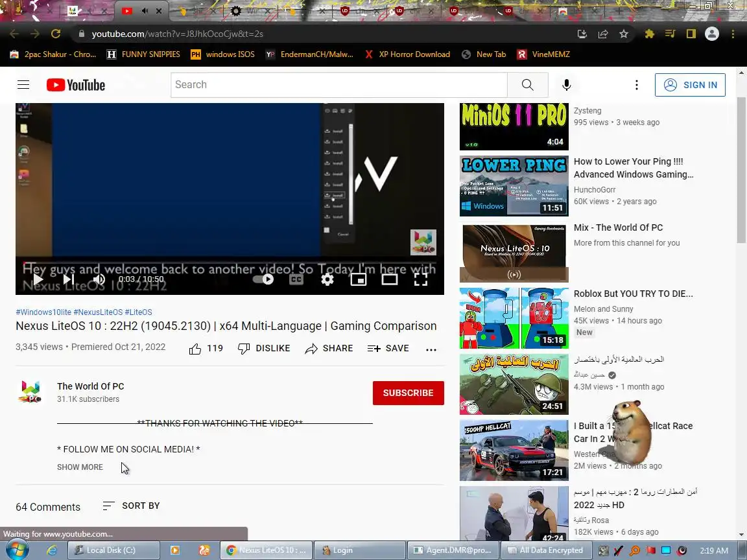Enable miniplayer mode in the player

358,279
